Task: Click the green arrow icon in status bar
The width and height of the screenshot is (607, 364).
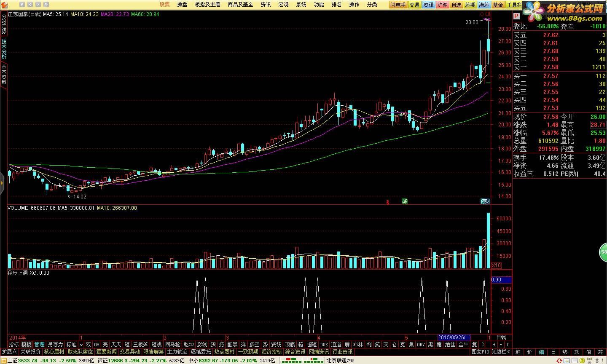Action: click(x=582, y=360)
